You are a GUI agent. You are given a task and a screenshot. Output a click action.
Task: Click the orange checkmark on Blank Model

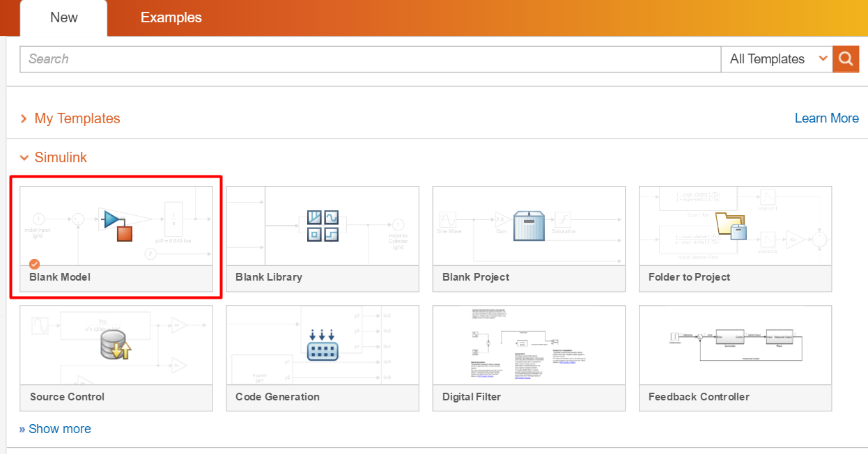tap(35, 264)
